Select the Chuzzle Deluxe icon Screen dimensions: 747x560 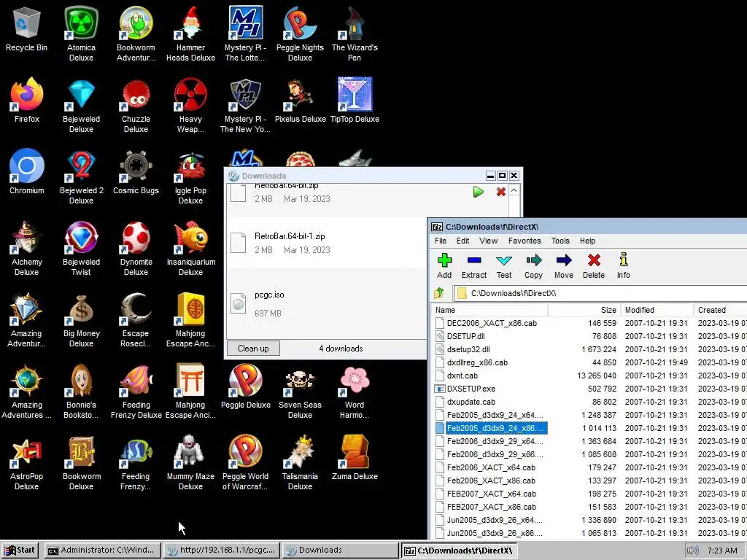(136, 105)
